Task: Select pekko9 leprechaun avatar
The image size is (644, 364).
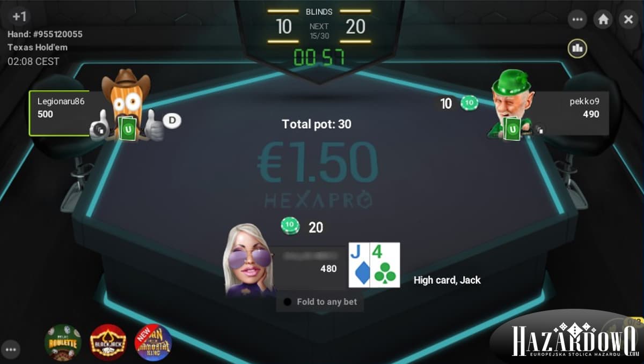Action: (510, 104)
